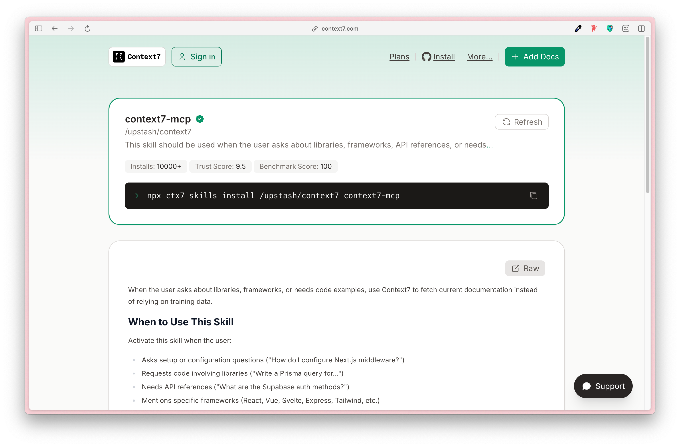This screenshot has width=680, height=447.
Task: Click the context7-mcp title
Action: 158,119
